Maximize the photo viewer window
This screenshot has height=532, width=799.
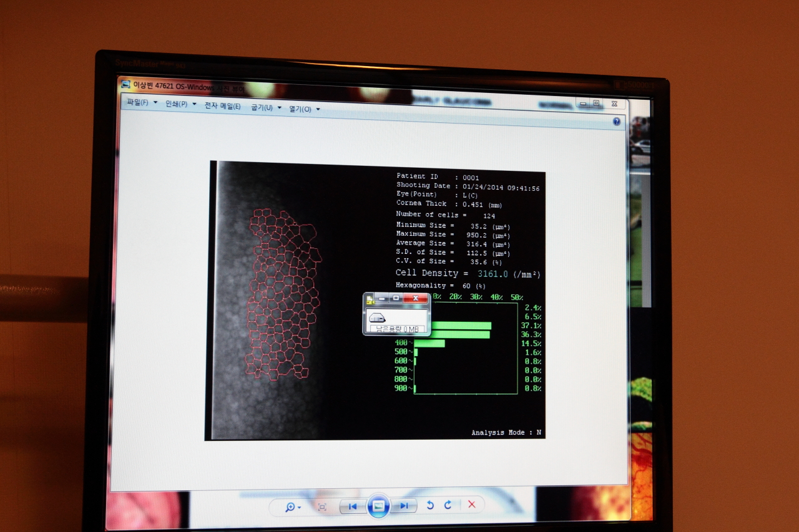[x=596, y=104]
